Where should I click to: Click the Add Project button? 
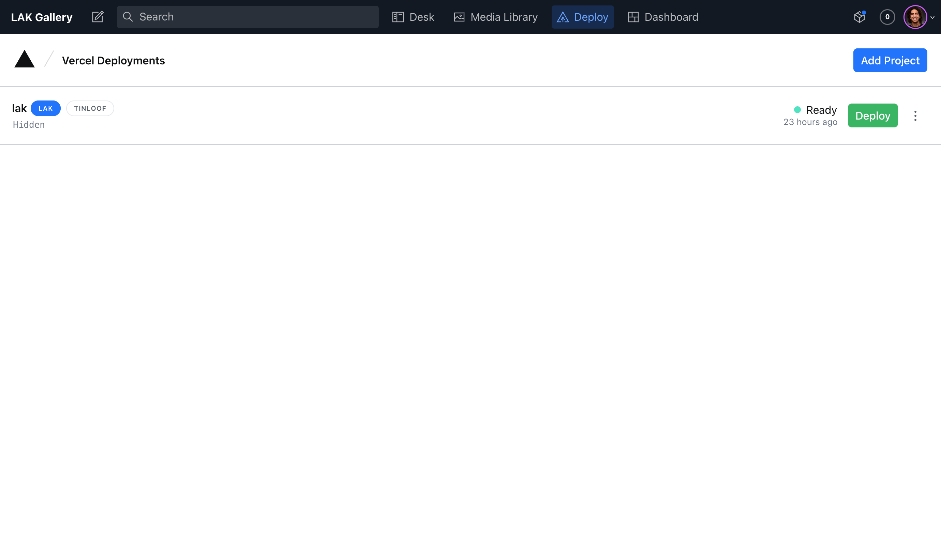point(890,60)
